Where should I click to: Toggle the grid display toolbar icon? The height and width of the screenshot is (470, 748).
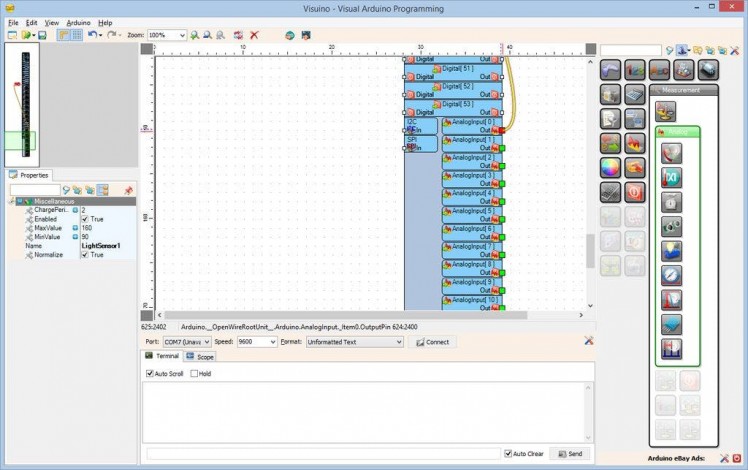coord(76,35)
